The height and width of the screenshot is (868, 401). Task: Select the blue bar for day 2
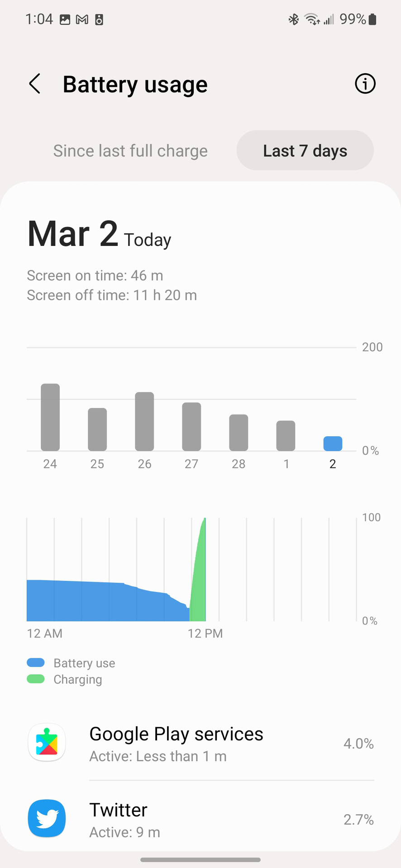point(333,443)
